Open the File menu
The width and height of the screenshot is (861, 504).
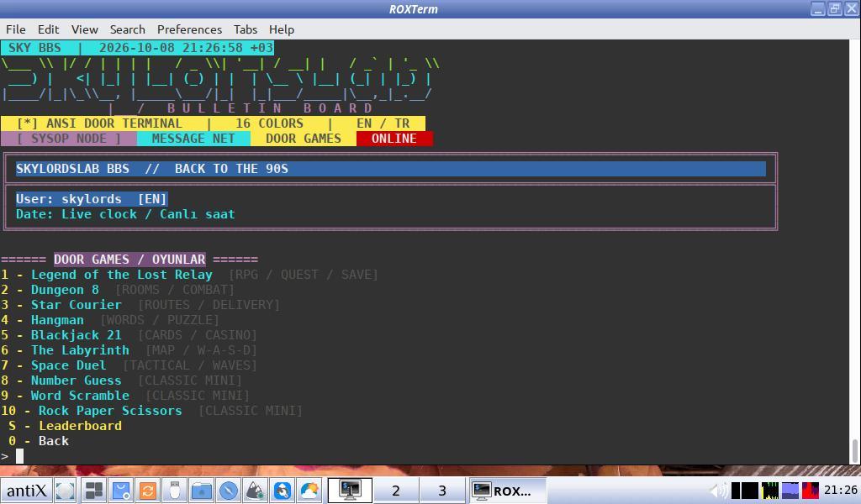pos(15,29)
